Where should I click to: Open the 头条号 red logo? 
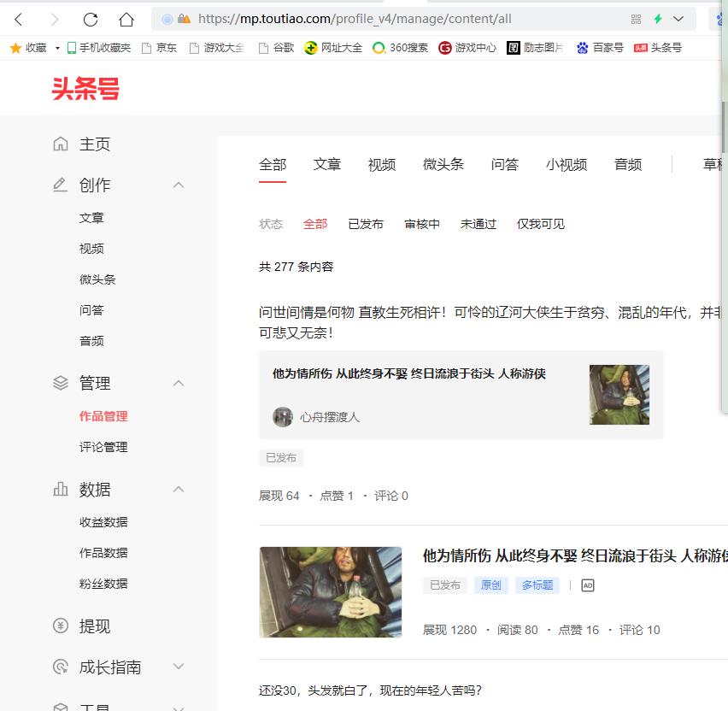click(x=85, y=89)
